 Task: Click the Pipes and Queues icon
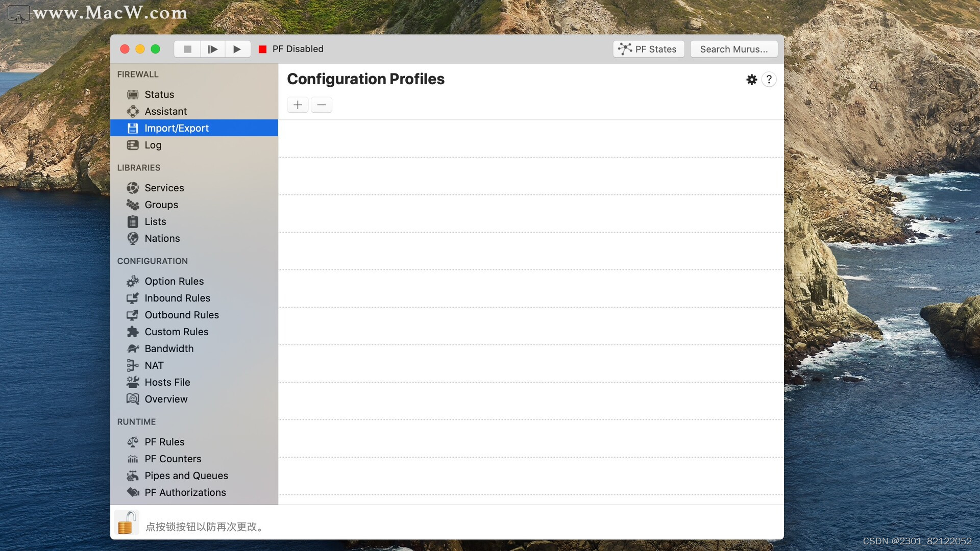[133, 475]
